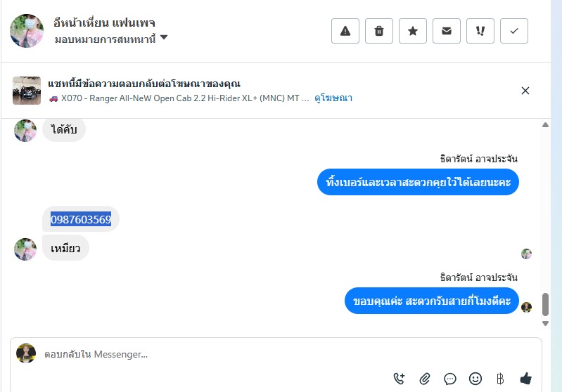
Task: Send a thumbs-up like
Action: (525, 379)
